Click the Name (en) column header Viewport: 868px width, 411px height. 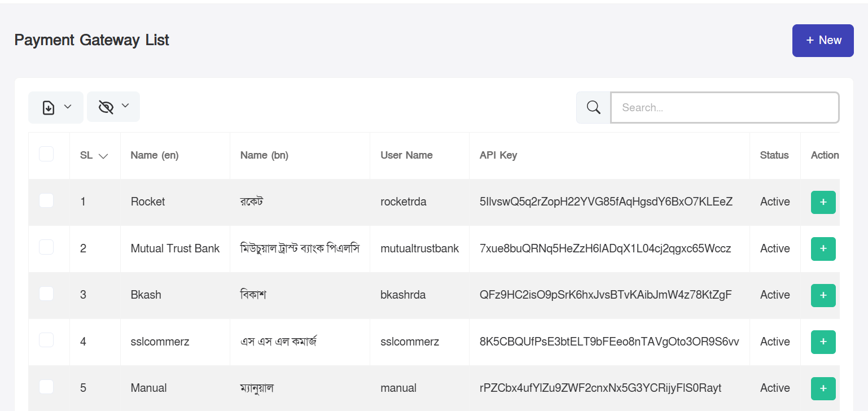click(x=155, y=155)
